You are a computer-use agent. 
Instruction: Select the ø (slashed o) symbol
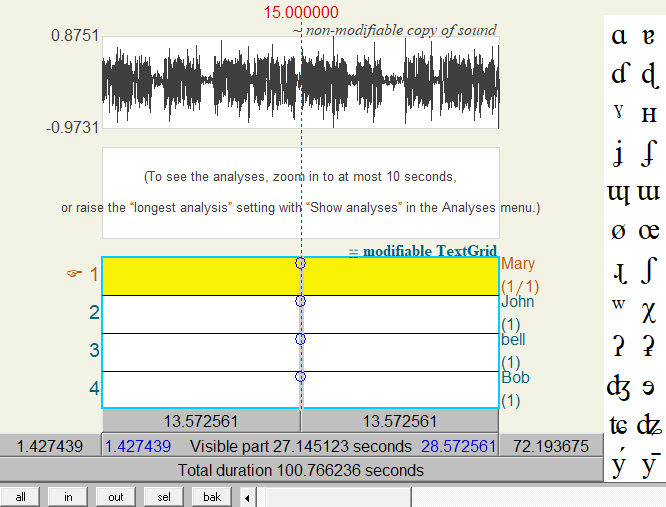pyautogui.click(x=618, y=231)
